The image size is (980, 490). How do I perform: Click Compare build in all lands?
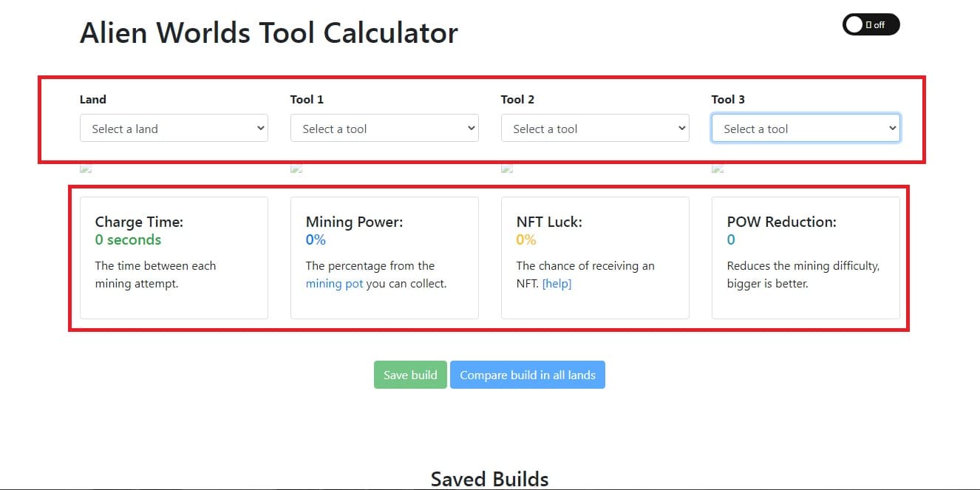point(528,375)
